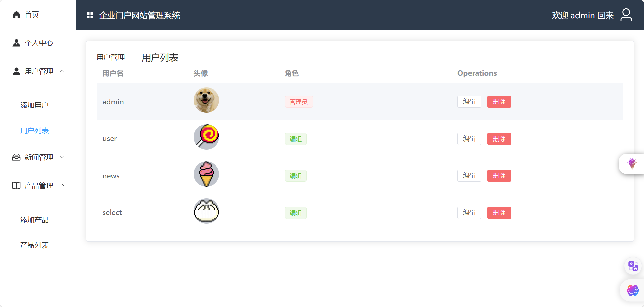Collapse the 产品管理 submenu chevron
Image resolution: width=644 pixels, height=307 pixels.
click(x=62, y=185)
